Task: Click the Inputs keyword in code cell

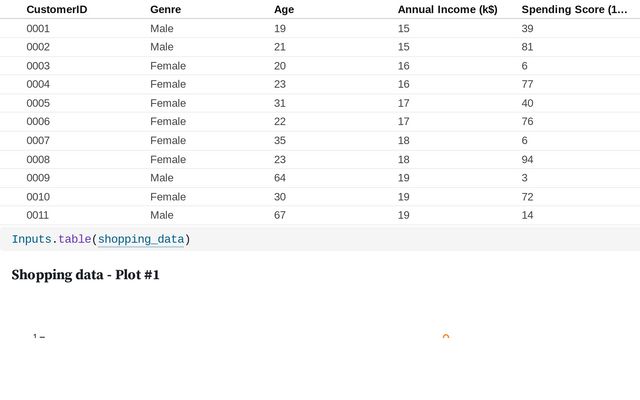Action: [31, 239]
